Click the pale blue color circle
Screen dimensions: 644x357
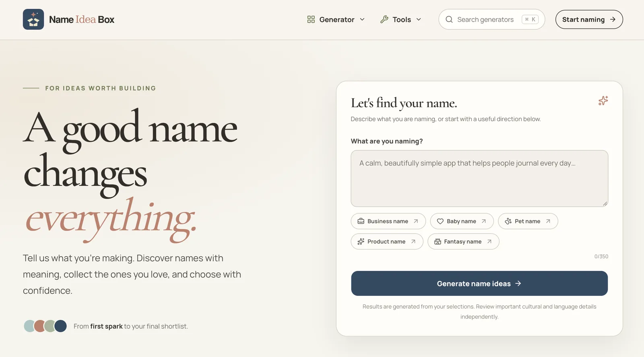point(30,326)
